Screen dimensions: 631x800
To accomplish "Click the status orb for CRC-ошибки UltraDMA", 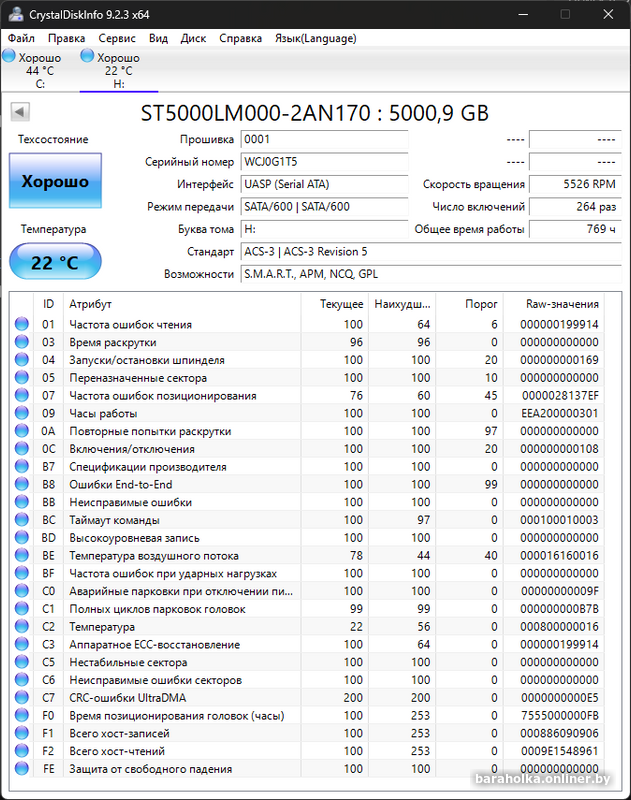I will click(22, 698).
